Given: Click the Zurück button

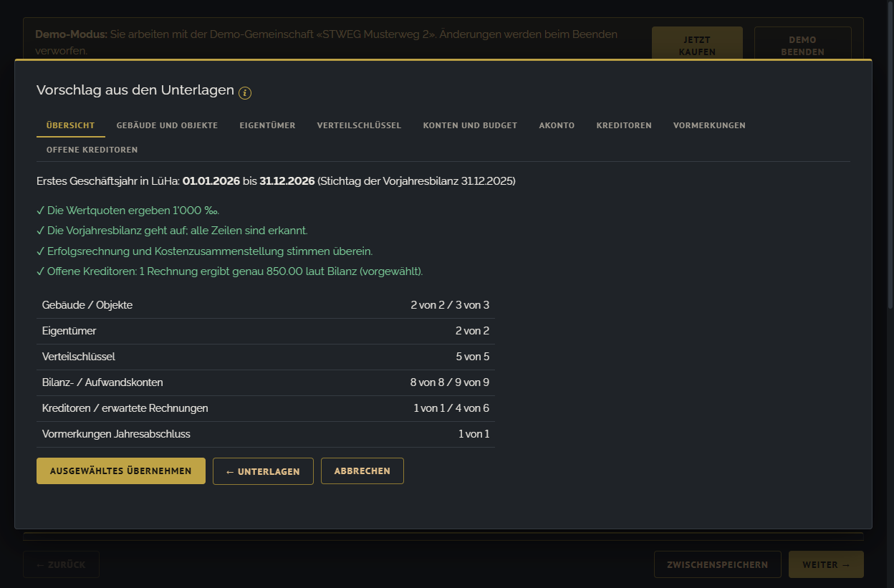Looking at the screenshot, I should (61, 564).
